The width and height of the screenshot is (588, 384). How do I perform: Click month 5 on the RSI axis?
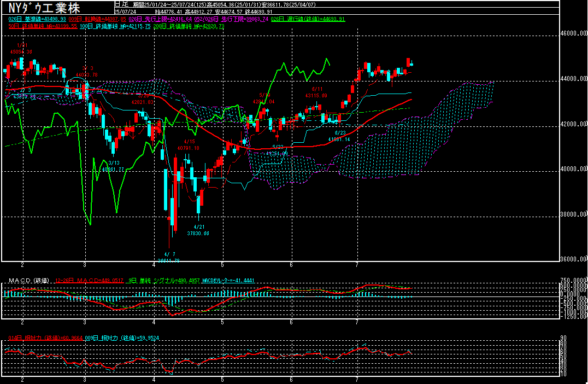tap(223, 380)
